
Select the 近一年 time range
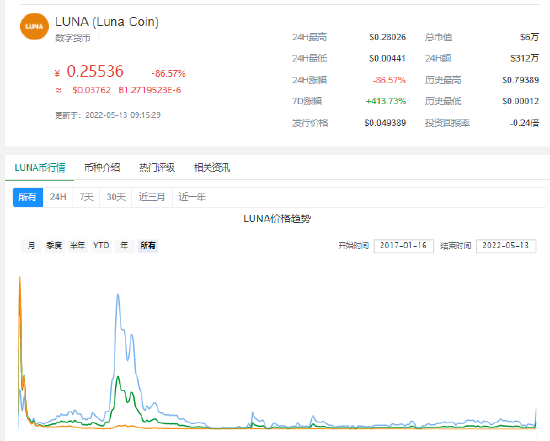pos(192,197)
